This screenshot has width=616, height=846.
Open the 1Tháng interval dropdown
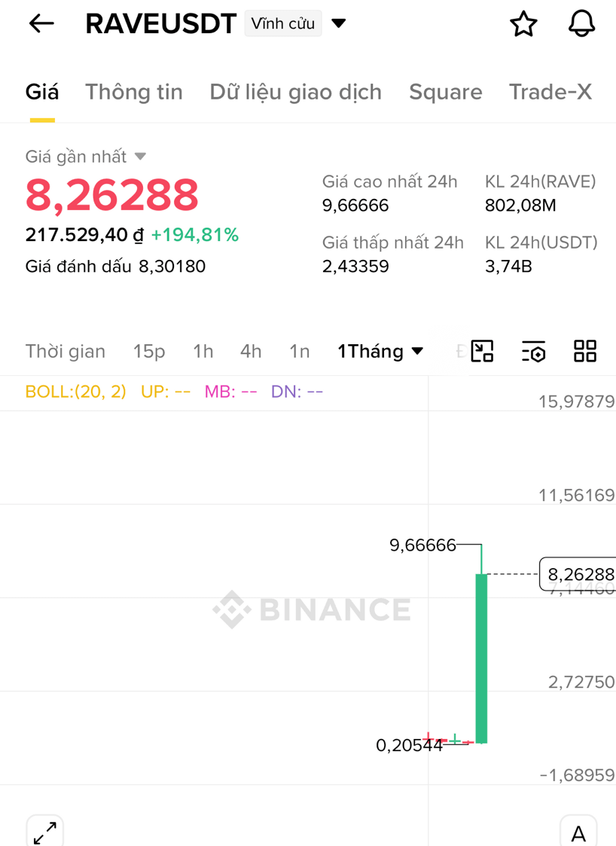click(380, 351)
